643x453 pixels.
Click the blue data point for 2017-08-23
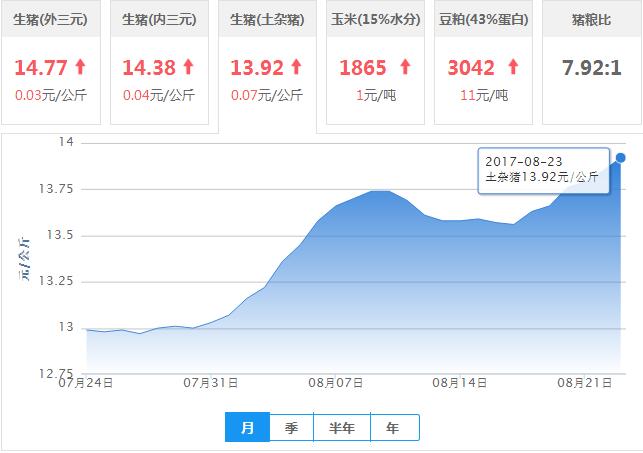pyautogui.click(x=621, y=157)
